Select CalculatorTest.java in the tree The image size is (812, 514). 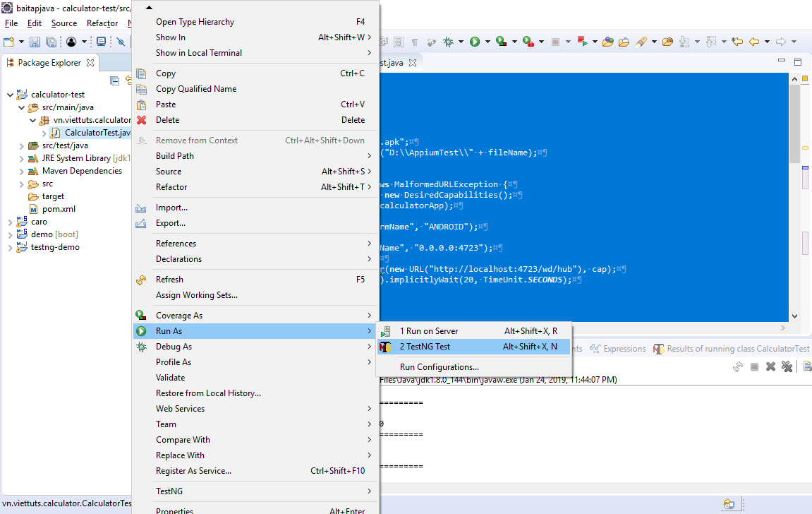click(90, 133)
